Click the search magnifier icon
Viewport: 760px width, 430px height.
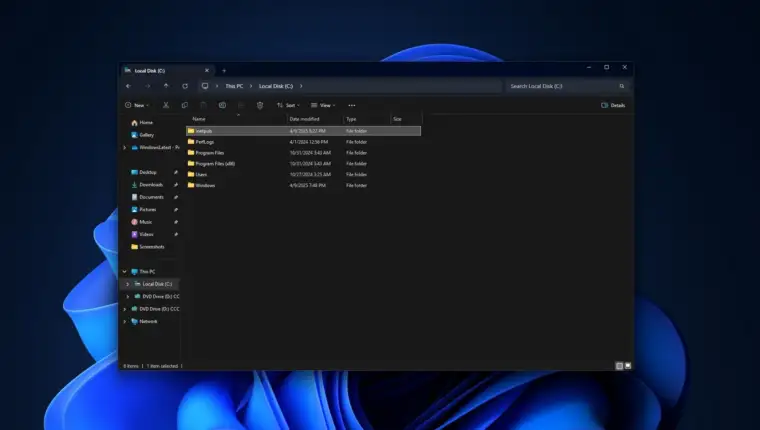click(622, 86)
